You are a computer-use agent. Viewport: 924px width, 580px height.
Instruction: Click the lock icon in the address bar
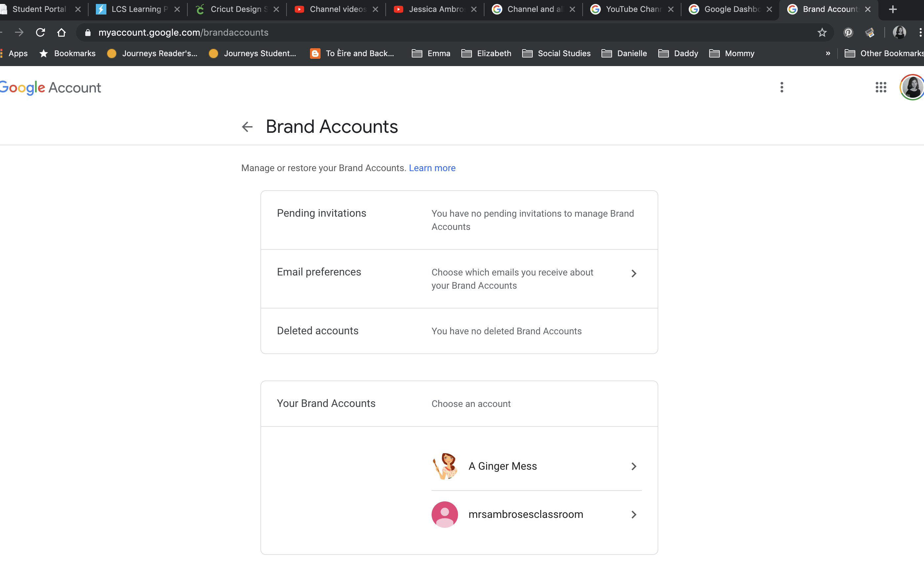88,33
